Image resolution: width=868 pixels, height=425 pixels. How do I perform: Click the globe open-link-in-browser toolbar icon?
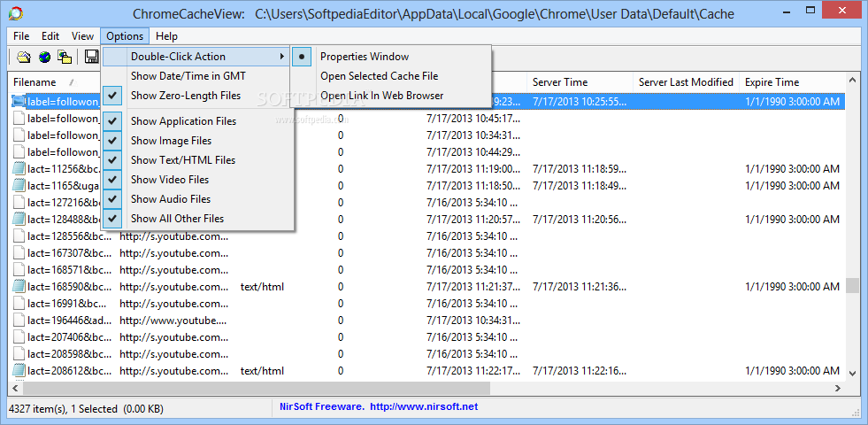[44, 57]
